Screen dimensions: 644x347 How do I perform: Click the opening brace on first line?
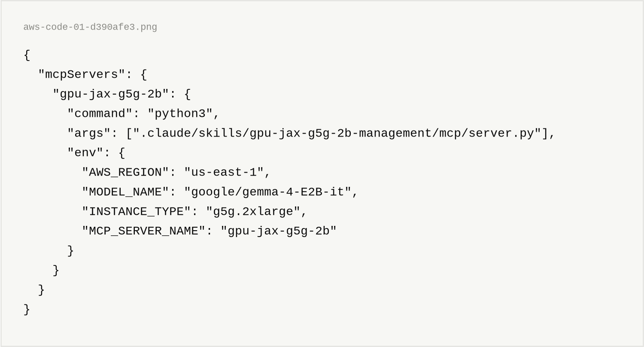click(x=27, y=55)
